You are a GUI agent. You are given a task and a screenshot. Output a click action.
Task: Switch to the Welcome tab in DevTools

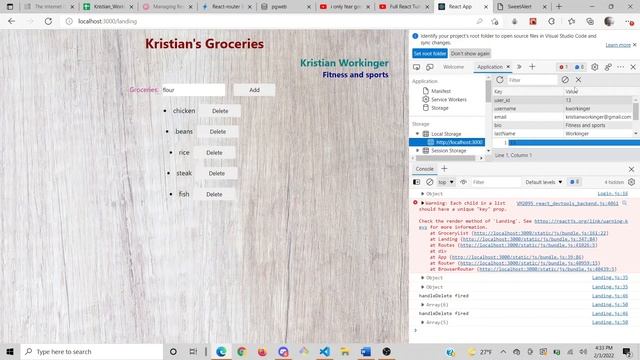tap(453, 67)
